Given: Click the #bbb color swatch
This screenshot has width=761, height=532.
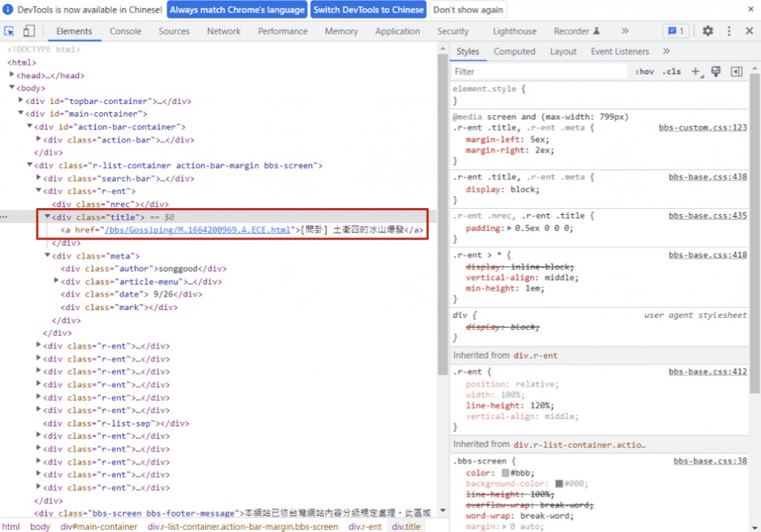Looking at the screenshot, I should point(505,473).
